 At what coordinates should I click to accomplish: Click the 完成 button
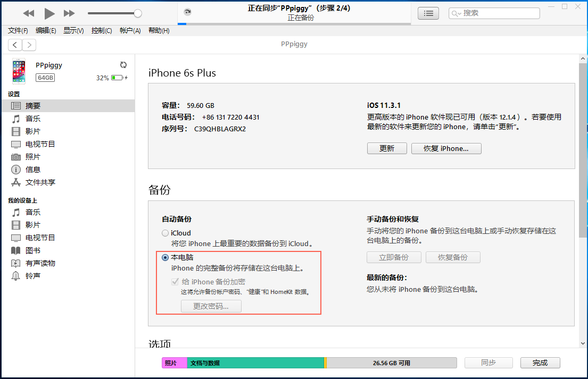(x=540, y=363)
